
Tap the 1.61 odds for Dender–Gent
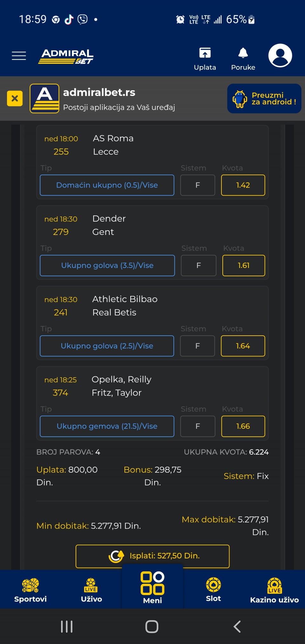tap(243, 265)
